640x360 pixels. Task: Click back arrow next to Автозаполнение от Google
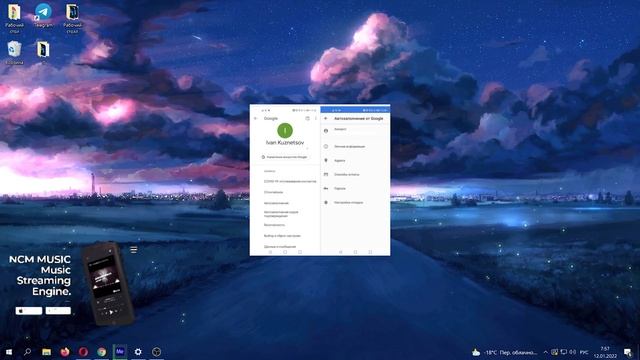(326, 118)
